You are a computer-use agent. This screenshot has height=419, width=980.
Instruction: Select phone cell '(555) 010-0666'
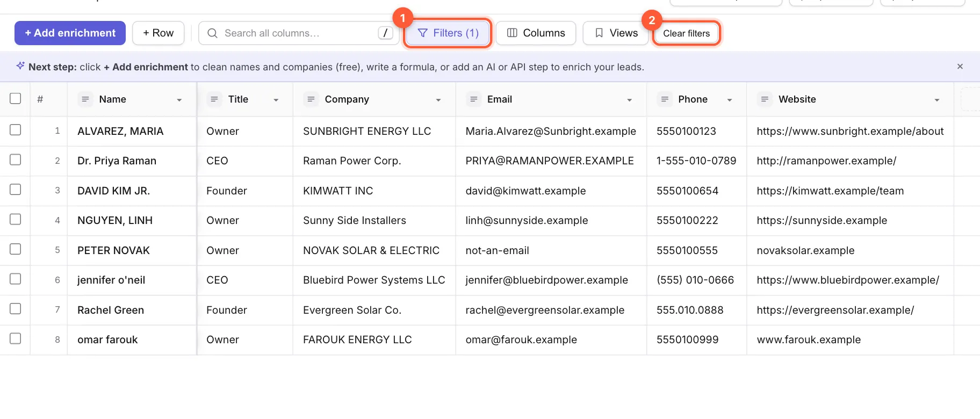click(x=696, y=280)
